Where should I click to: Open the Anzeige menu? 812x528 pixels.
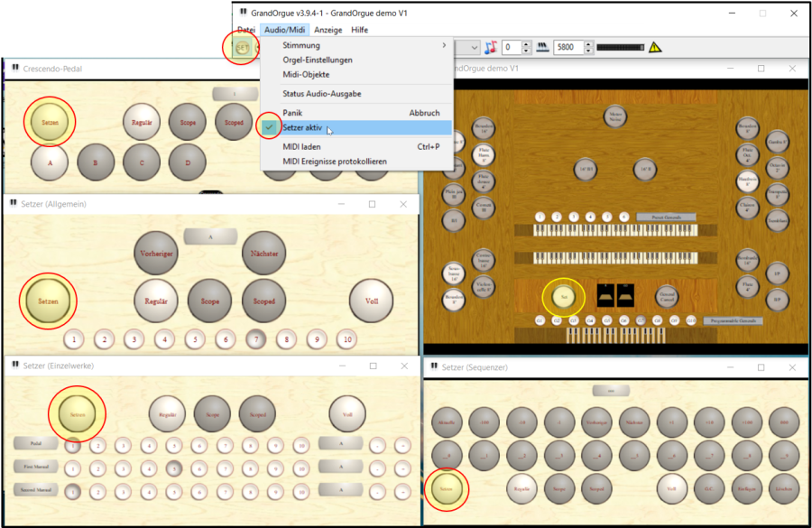tap(328, 30)
